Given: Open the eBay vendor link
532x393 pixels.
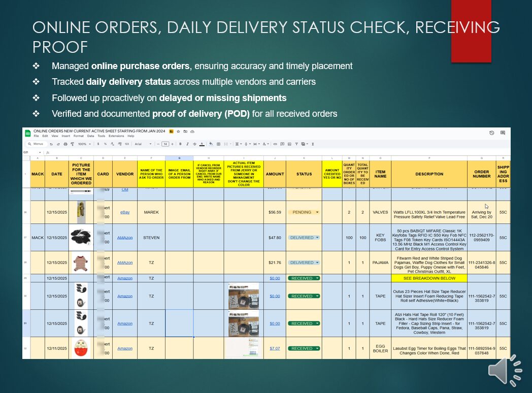Looking at the screenshot, I should [x=125, y=212].
